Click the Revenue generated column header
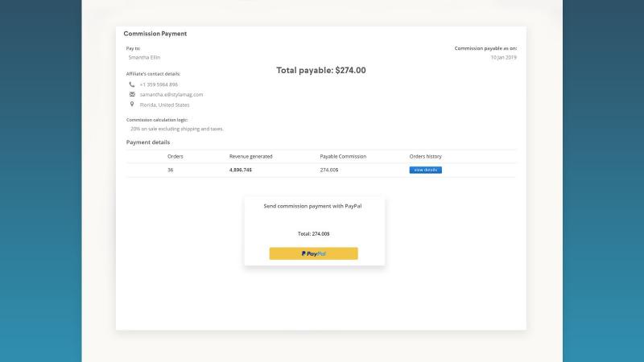644x362 pixels. [251, 156]
